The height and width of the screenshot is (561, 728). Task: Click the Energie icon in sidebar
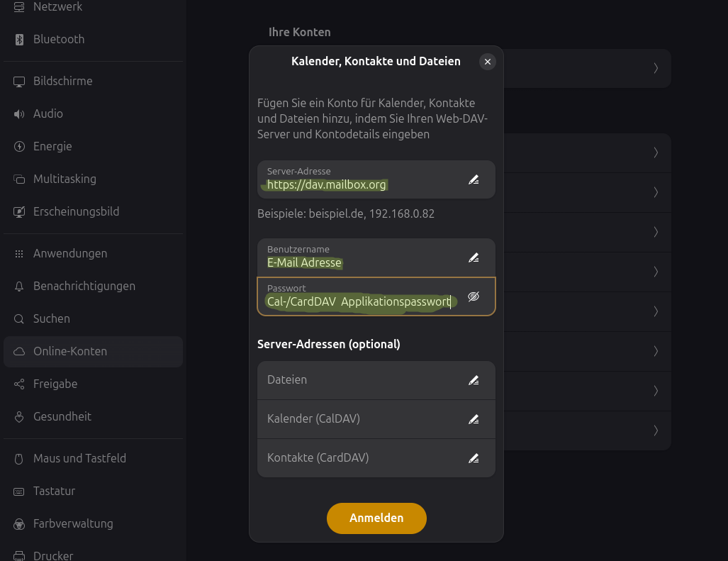tap(19, 147)
